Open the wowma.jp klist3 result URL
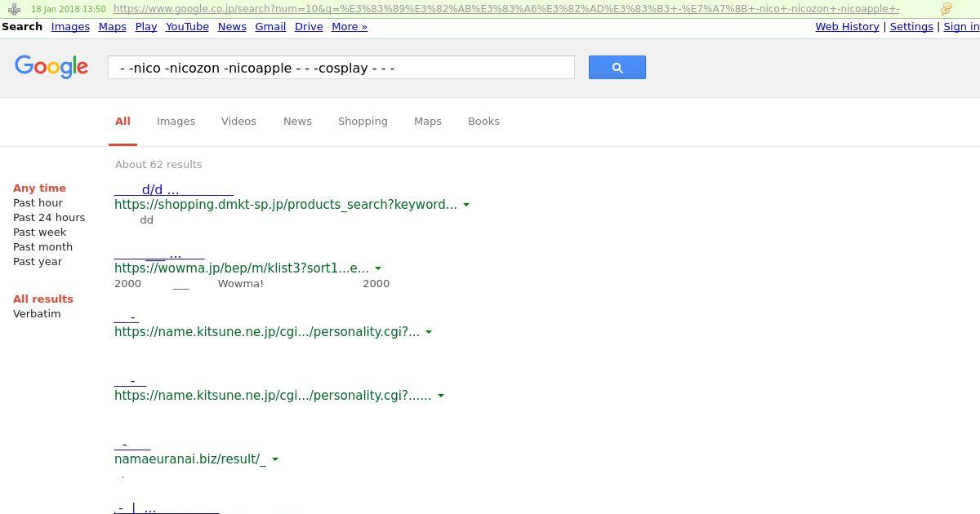Image resolution: width=980 pixels, height=514 pixels. coord(242,268)
